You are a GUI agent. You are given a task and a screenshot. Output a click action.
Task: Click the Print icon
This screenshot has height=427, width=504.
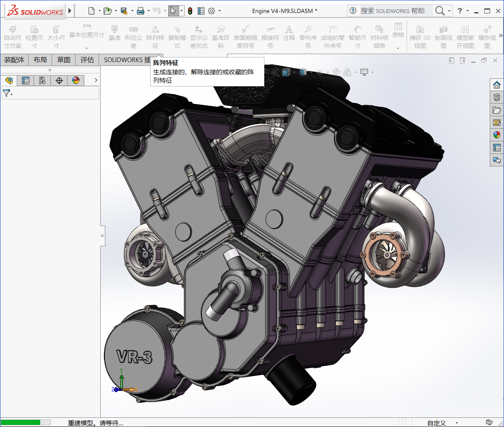pyautogui.click(x=140, y=11)
